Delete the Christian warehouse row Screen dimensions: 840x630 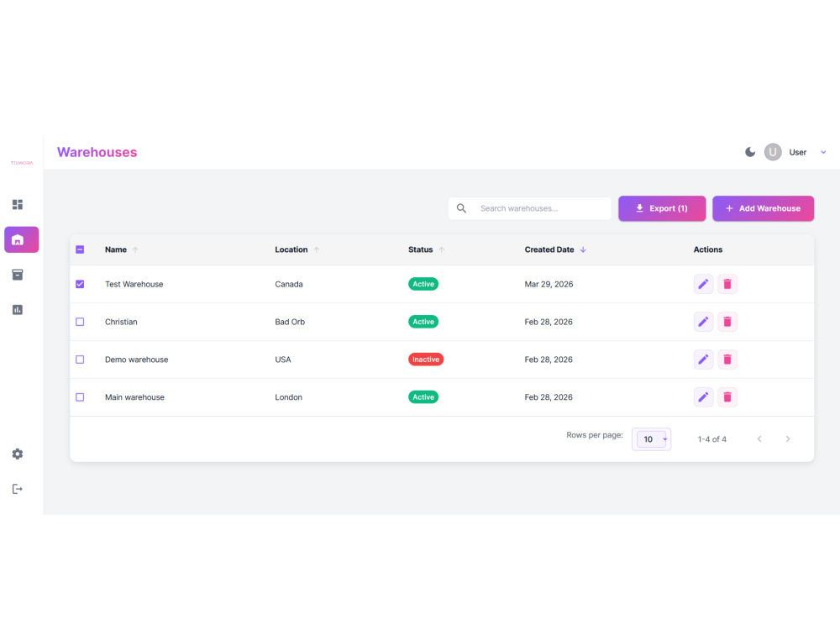(727, 322)
